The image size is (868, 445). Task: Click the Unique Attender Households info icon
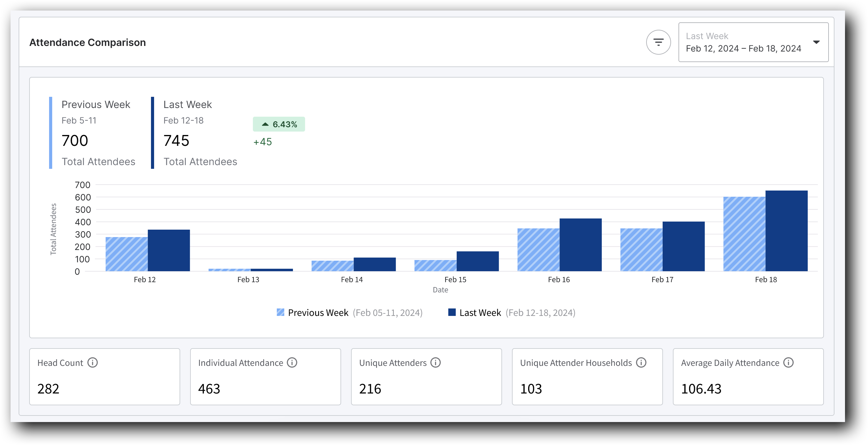[x=641, y=363]
